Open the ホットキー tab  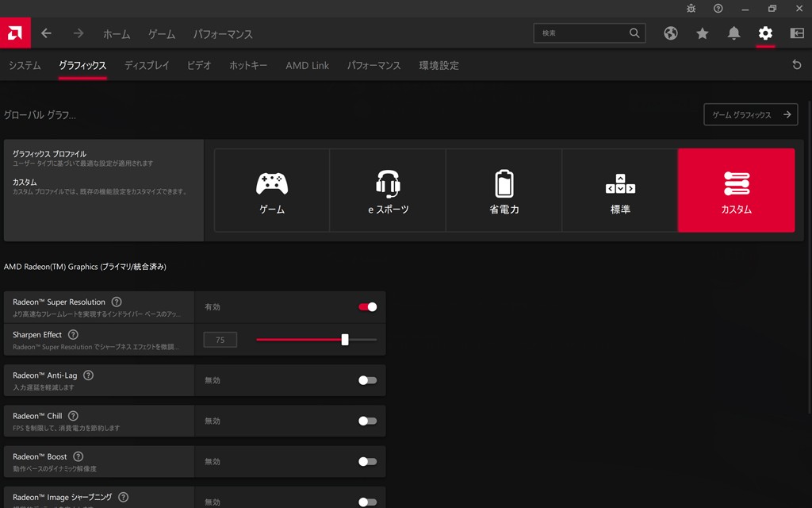tap(248, 66)
